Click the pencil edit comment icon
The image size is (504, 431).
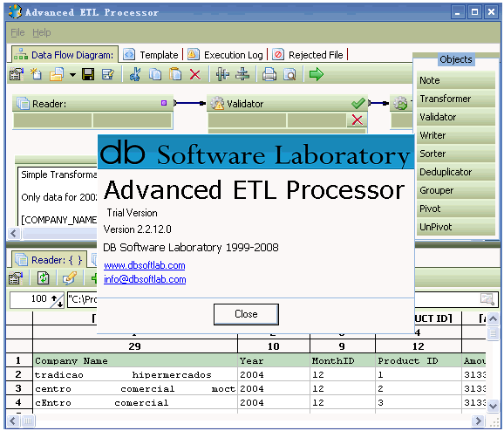point(70,278)
